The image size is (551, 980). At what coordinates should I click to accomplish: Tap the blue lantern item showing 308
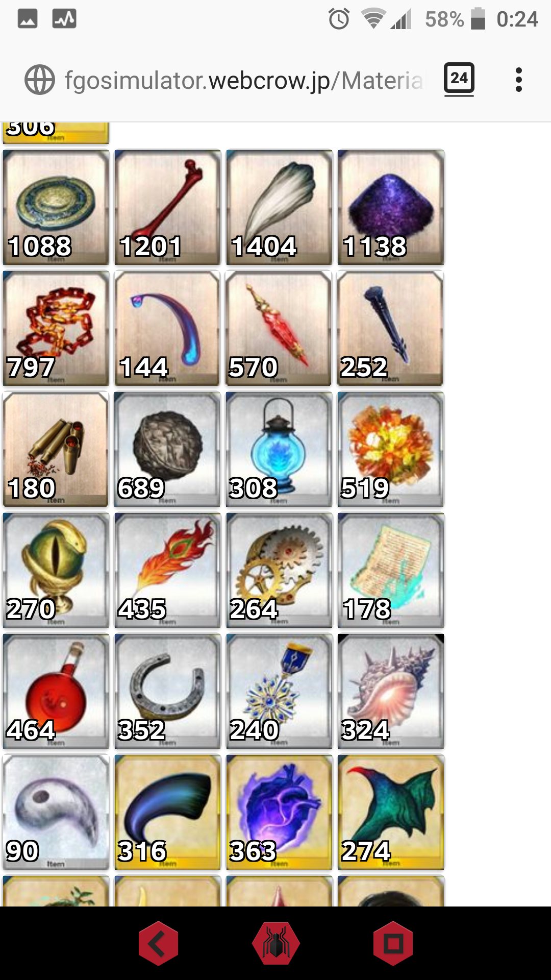click(279, 449)
